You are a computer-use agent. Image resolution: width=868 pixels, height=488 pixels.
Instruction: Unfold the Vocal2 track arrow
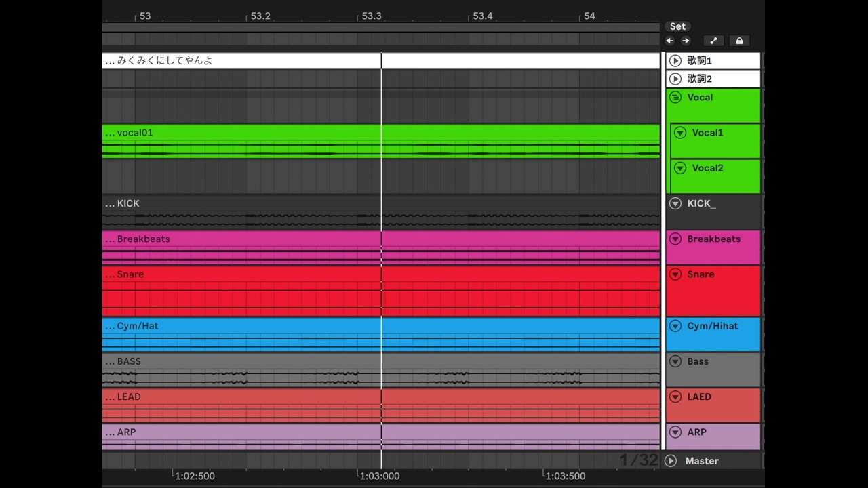pos(680,168)
